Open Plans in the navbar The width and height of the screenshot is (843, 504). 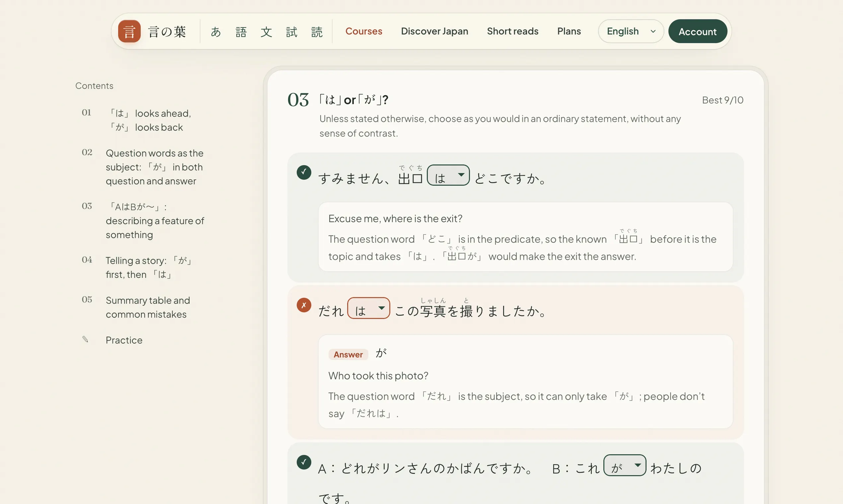569,31
